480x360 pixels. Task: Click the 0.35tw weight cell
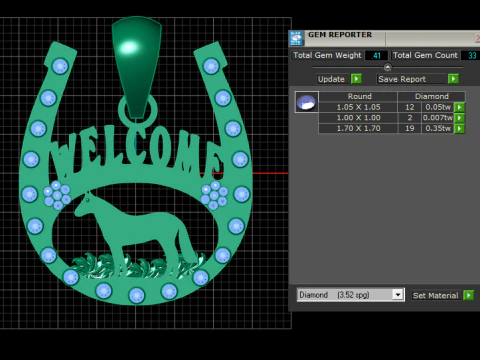click(x=438, y=128)
